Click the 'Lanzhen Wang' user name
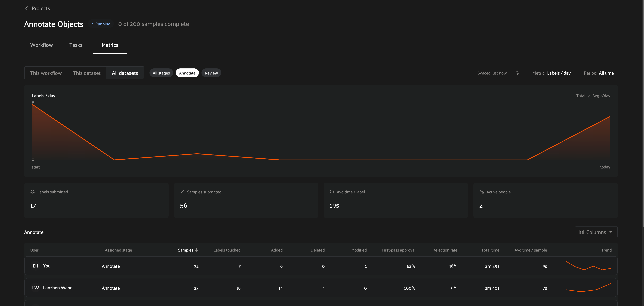The height and width of the screenshot is (306, 644). click(x=58, y=288)
